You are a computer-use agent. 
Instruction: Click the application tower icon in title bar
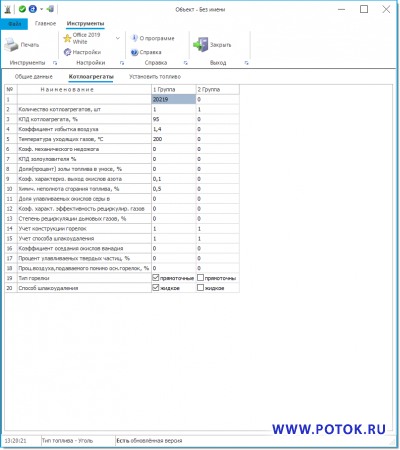(8, 9)
